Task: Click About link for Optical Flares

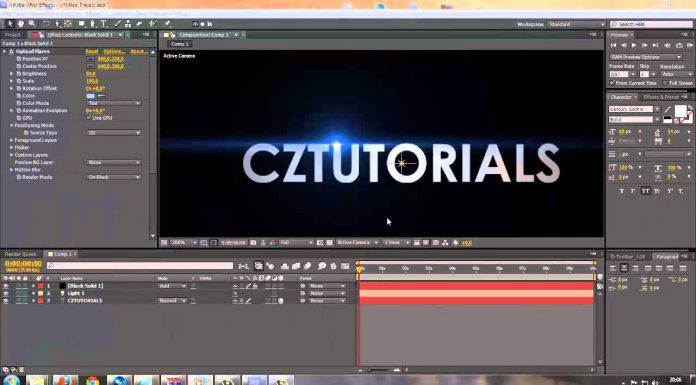Action: point(138,52)
